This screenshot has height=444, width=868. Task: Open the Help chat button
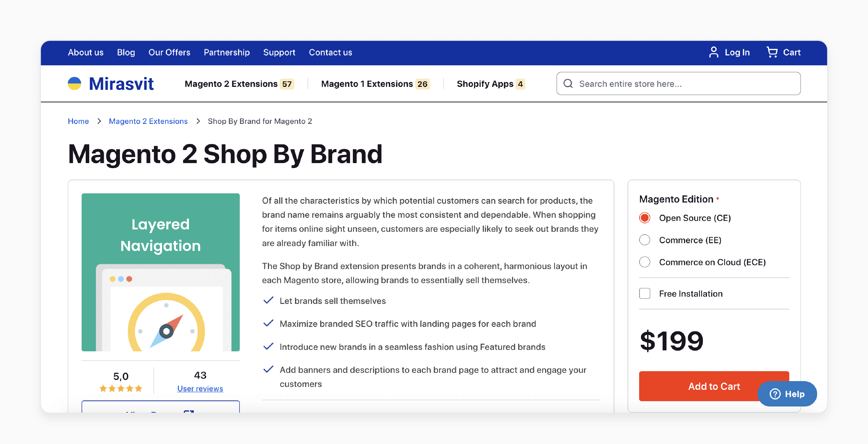[x=787, y=394]
